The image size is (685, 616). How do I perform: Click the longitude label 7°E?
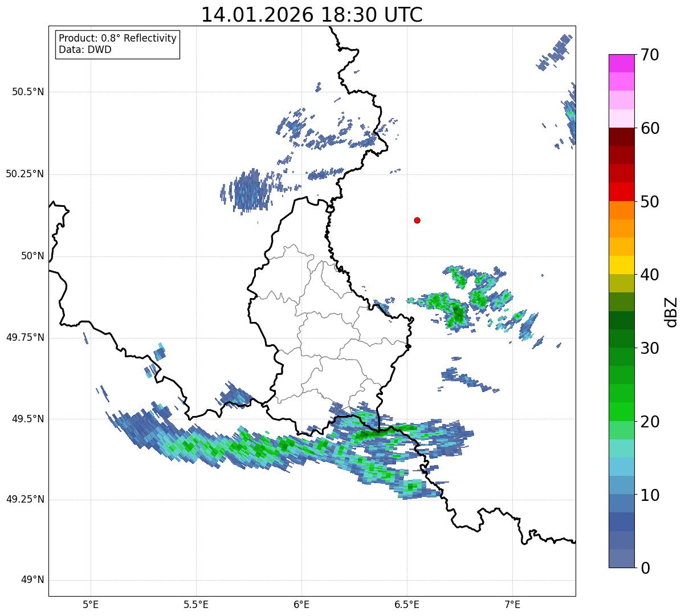[512, 604]
